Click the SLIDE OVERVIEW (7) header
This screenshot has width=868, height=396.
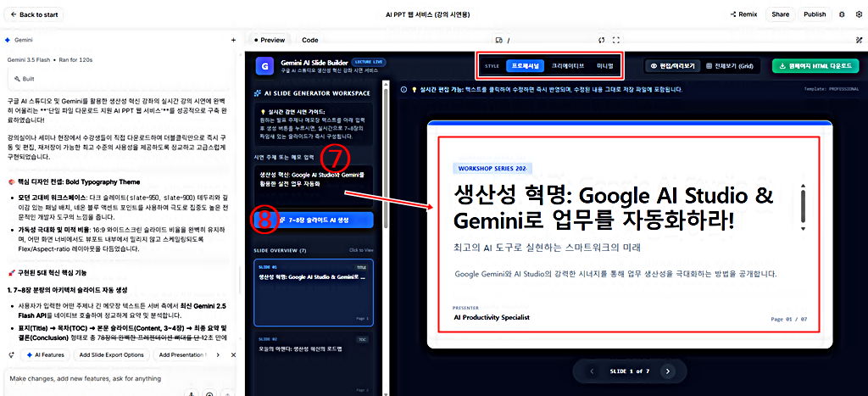tap(280, 250)
